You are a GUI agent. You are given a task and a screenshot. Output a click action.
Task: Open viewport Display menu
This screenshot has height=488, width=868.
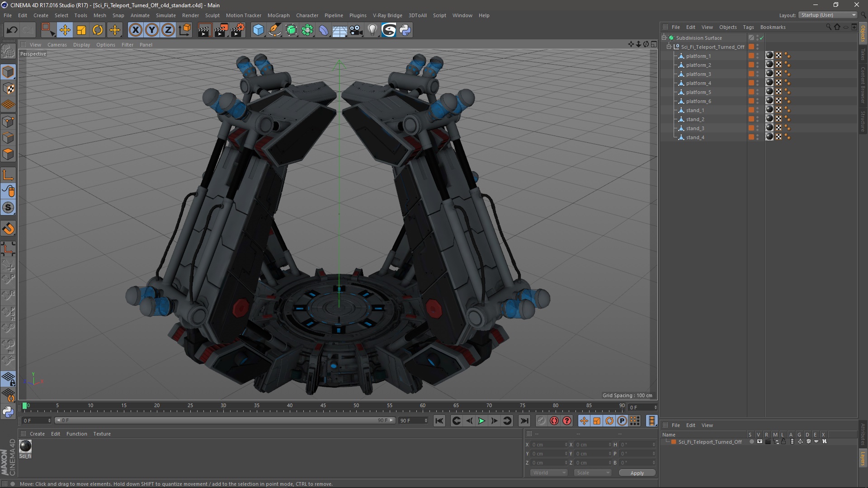[x=81, y=45]
